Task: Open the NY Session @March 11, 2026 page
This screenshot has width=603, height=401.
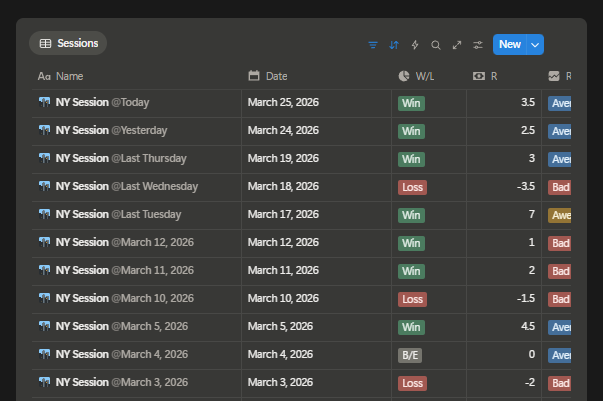Action: [x=125, y=270]
